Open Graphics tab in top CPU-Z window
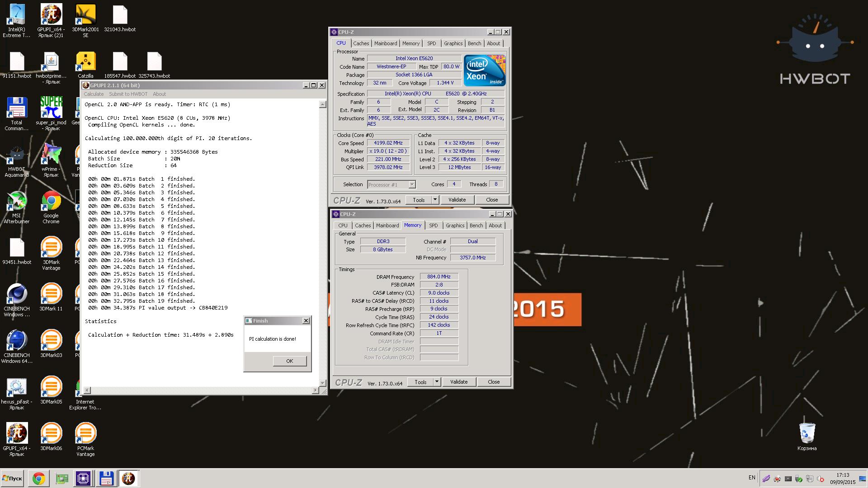 pyautogui.click(x=453, y=43)
